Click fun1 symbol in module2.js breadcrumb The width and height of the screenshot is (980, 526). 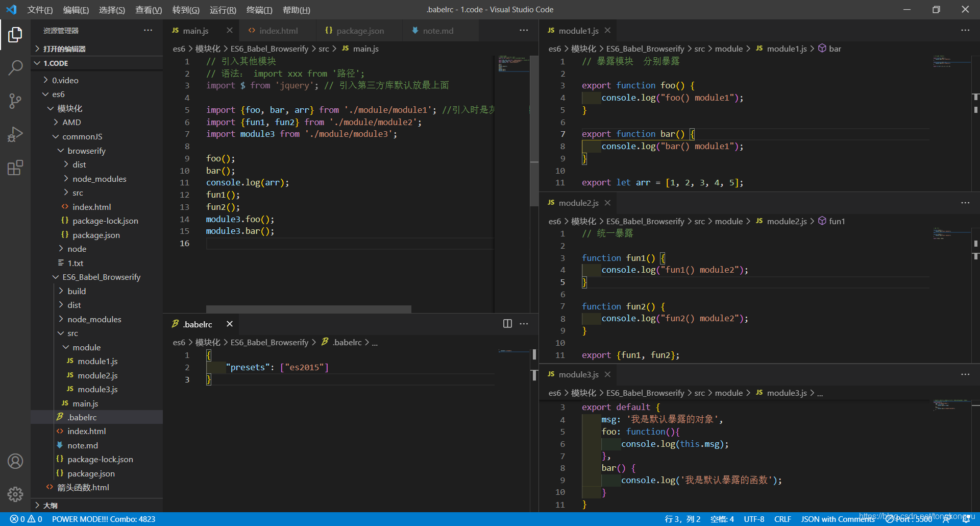(x=831, y=221)
